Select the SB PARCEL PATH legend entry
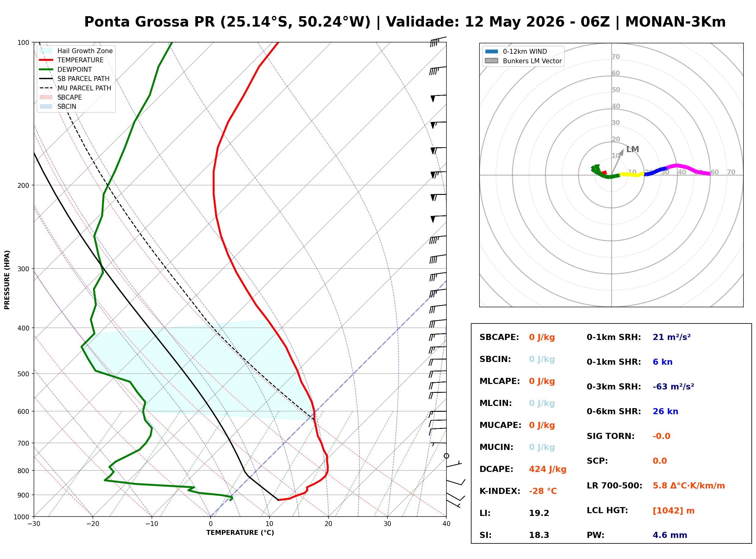The image size is (756, 559). 75,79
